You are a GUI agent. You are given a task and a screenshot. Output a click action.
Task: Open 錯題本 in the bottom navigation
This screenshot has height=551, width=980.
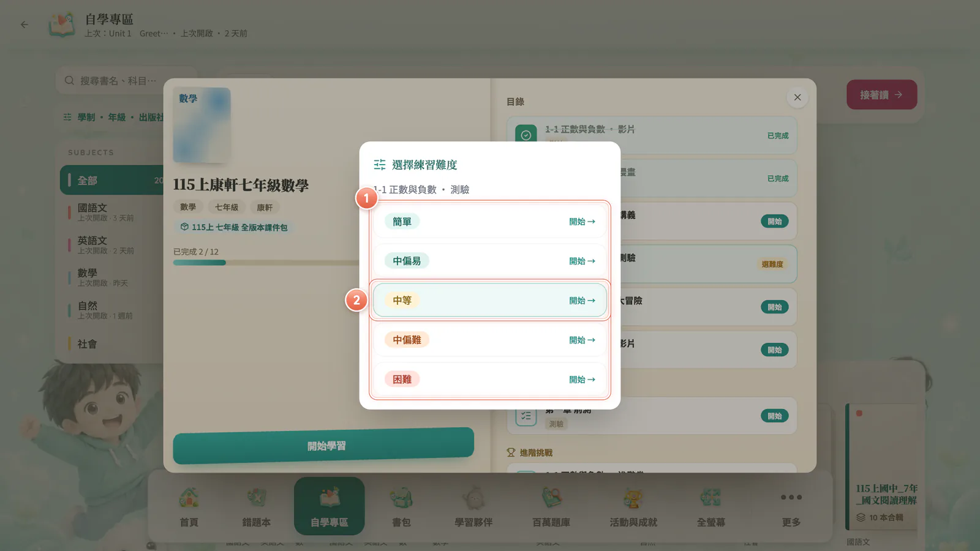pyautogui.click(x=256, y=506)
